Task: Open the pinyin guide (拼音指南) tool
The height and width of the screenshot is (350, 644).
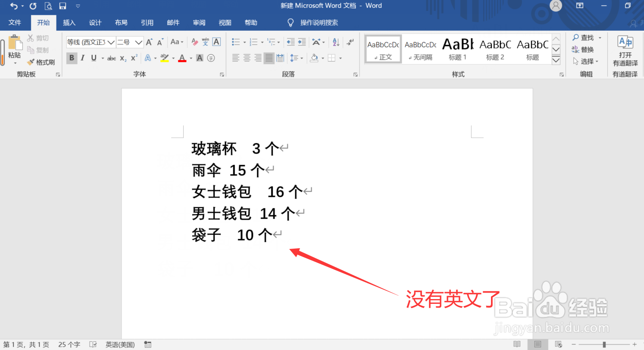Action: [205, 41]
